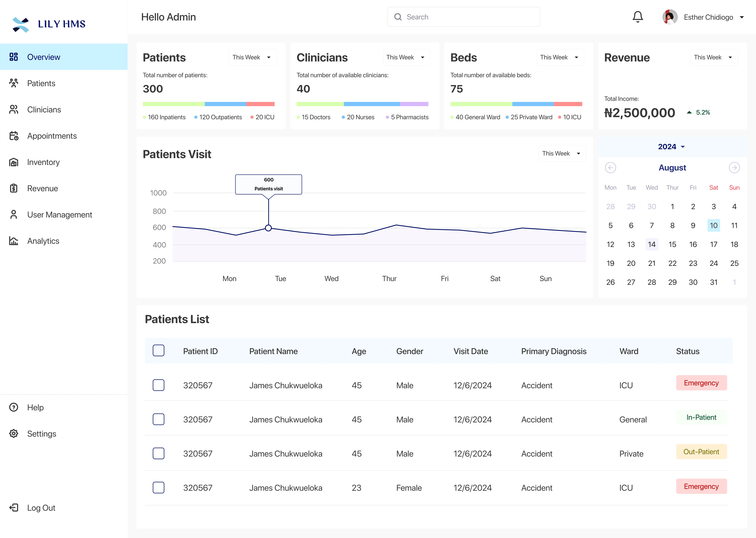Click the Inventory building icon in sidebar
This screenshot has height=538, width=756.
(x=14, y=162)
